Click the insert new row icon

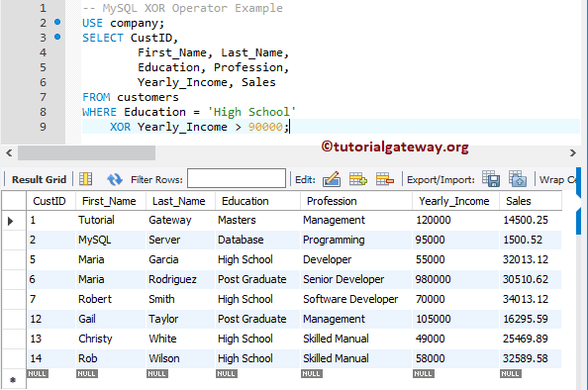click(x=358, y=179)
